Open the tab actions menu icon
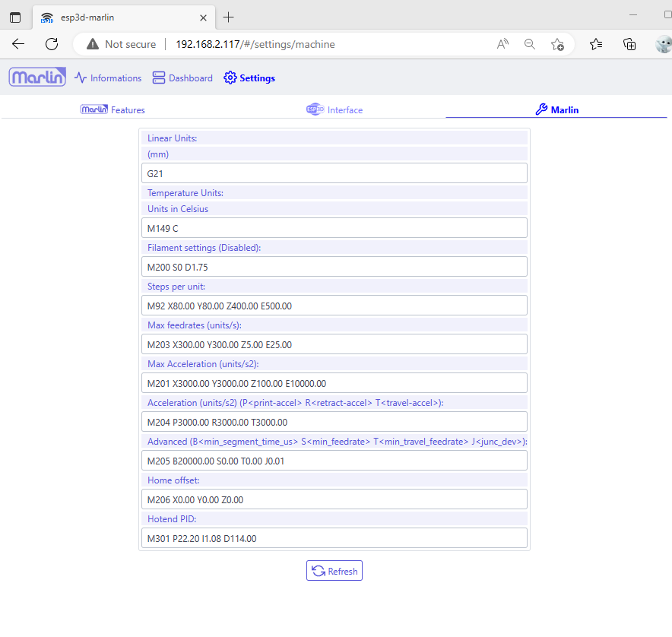The width and height of the screenshot is (672, 637). [15, 17]
